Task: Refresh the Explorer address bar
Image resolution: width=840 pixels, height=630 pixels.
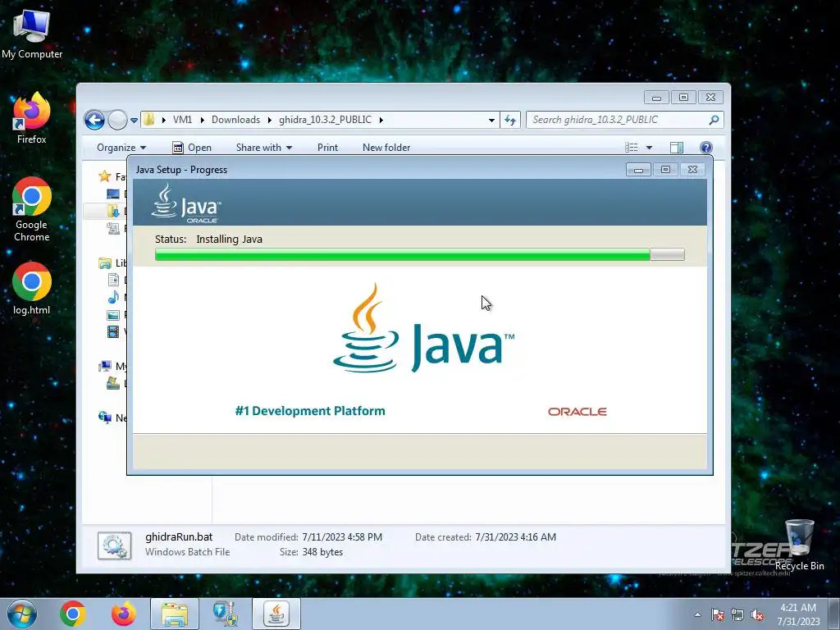Action: (x=510, y=120)
